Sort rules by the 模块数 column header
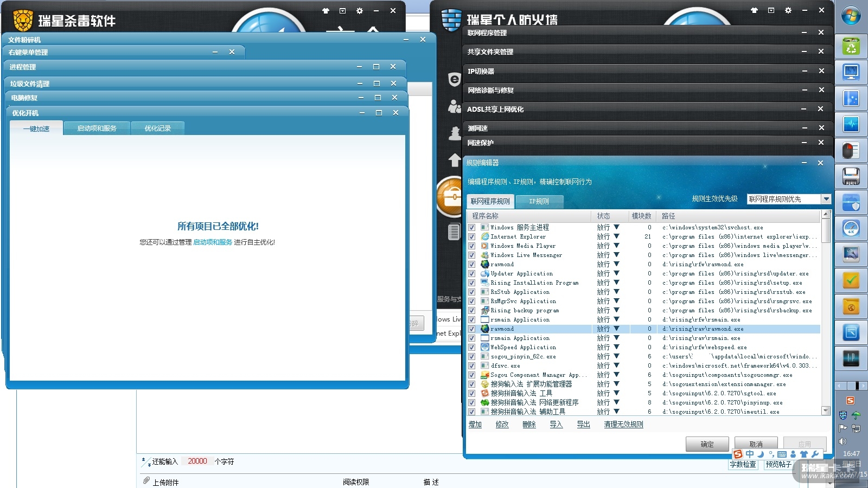This screenshot has height=488, width=868. coord(641,216)
